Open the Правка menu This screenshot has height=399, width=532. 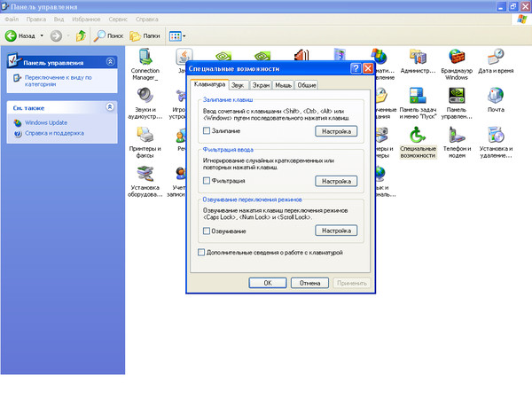coord(36,20)
